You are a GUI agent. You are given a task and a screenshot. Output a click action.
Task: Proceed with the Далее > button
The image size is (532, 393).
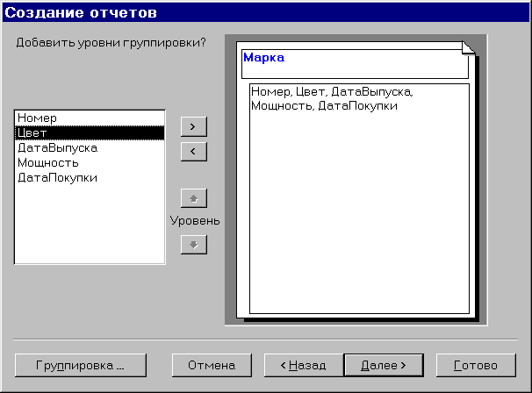pyautogui.click(x=384, y=365)
